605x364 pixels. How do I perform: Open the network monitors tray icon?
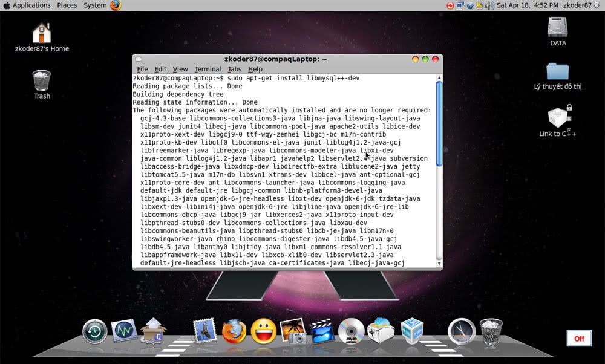[460, 5]
